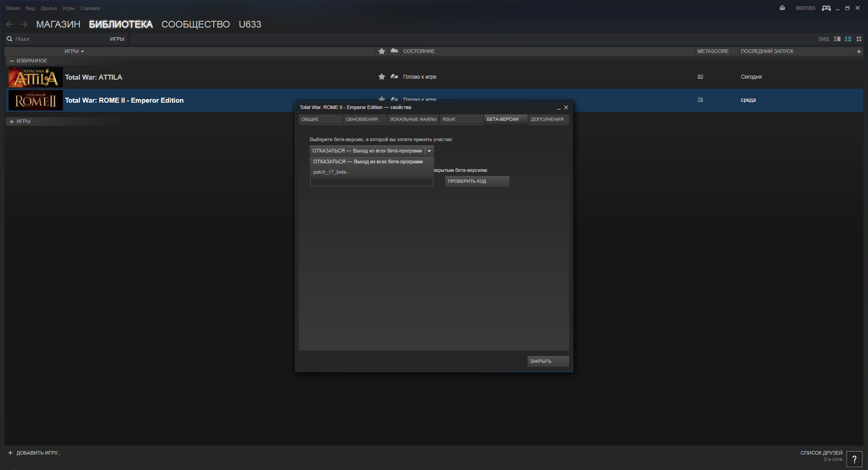Click the beta access code input field
Viewport: 868px width, 470px height.
pos(372,181)
